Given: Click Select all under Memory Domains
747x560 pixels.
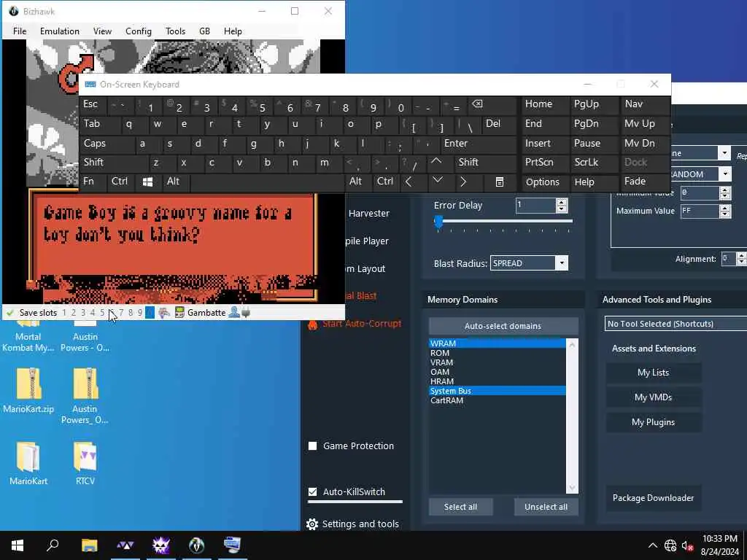Looking at the screenshot, I should pyautogui.click(x=461, y=507).
